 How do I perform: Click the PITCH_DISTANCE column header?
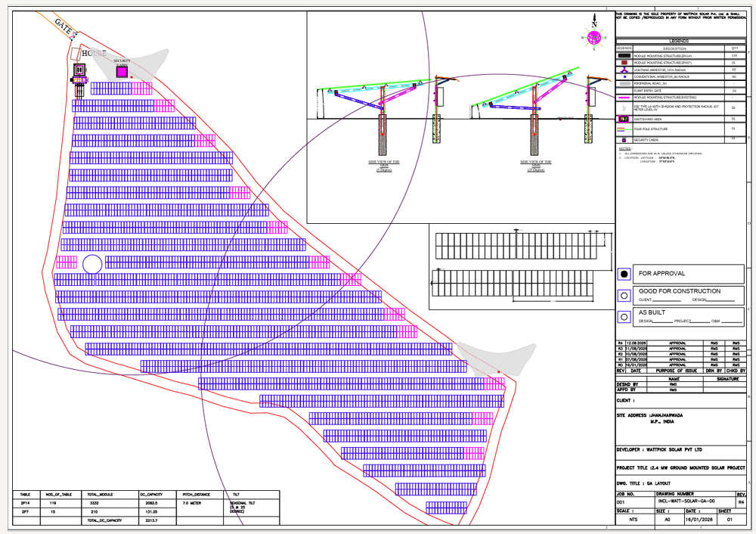tap(197, 495)
